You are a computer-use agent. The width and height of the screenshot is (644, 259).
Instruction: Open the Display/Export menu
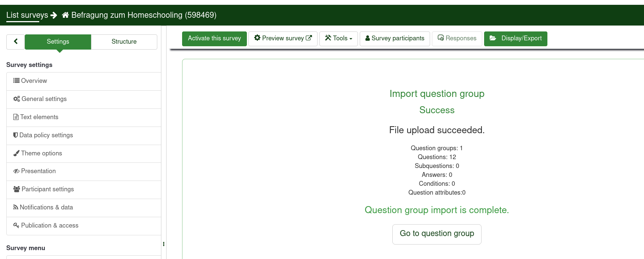(x=516, y=38)
